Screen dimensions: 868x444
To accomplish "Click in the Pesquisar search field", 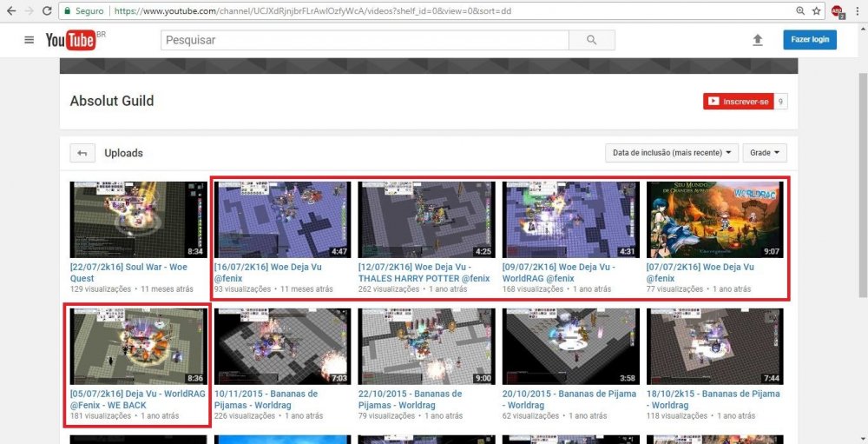I will (365, 40).
